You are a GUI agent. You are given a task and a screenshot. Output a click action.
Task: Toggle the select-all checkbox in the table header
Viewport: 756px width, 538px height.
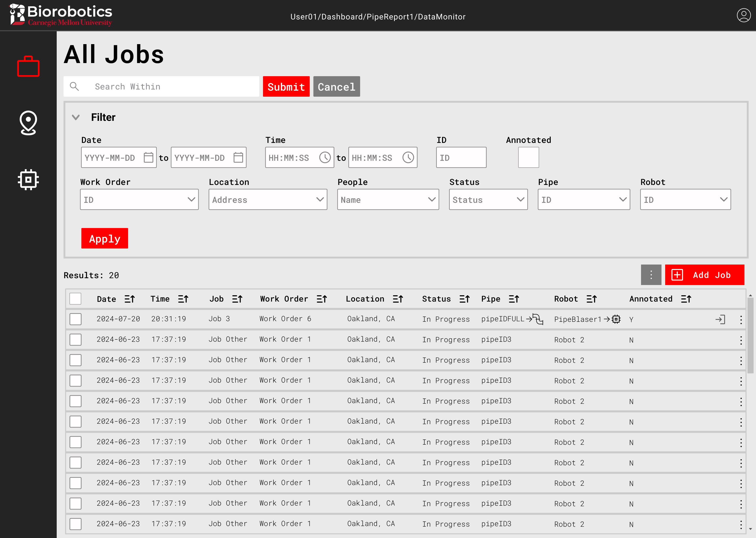click(x=75, y=298)
